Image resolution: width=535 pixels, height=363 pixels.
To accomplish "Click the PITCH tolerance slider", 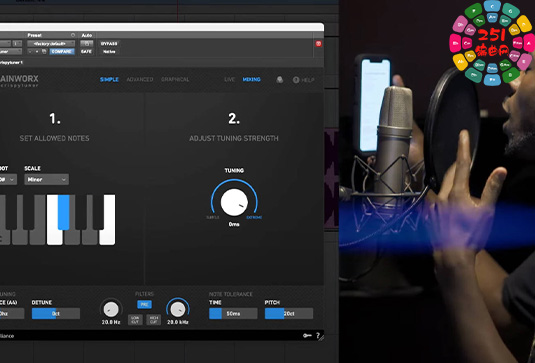I will click(289, 314).
